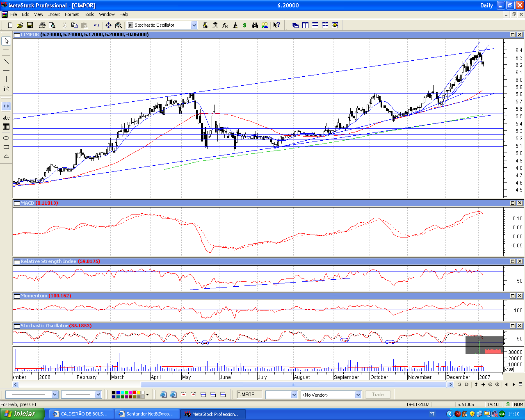Choose the abc text annotation tool
Image resolution: width=525 pixels, height=420 pixels.
[x=6, y=118]
